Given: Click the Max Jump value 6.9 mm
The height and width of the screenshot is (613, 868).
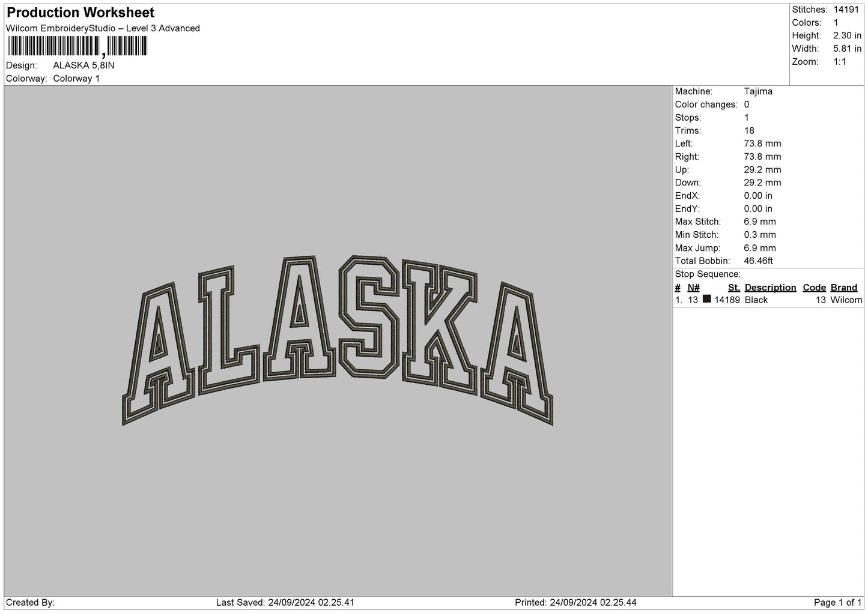Looking at the screenshot, I should pos(760,248).
